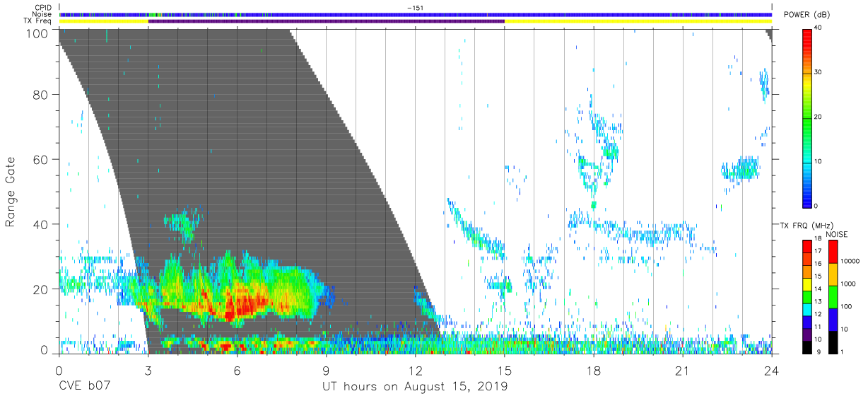Click the 60 tick on Range Gate axis

click(40, 159)
